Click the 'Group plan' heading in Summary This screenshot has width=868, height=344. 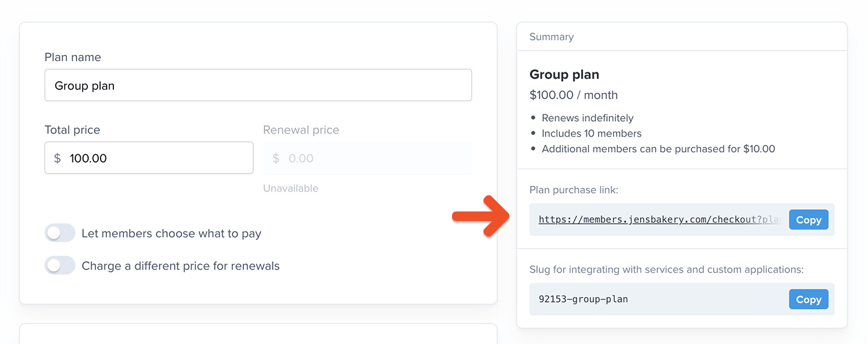(564, 75)
